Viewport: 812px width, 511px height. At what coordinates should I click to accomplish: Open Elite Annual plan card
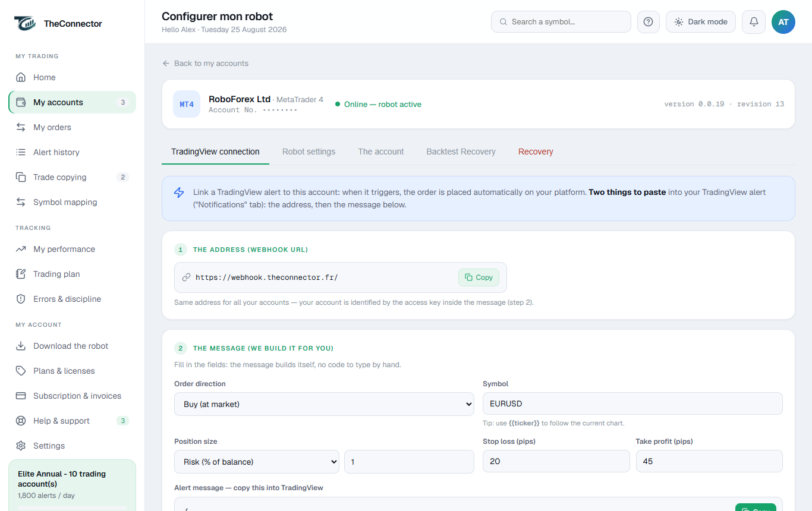click(72, 485)
